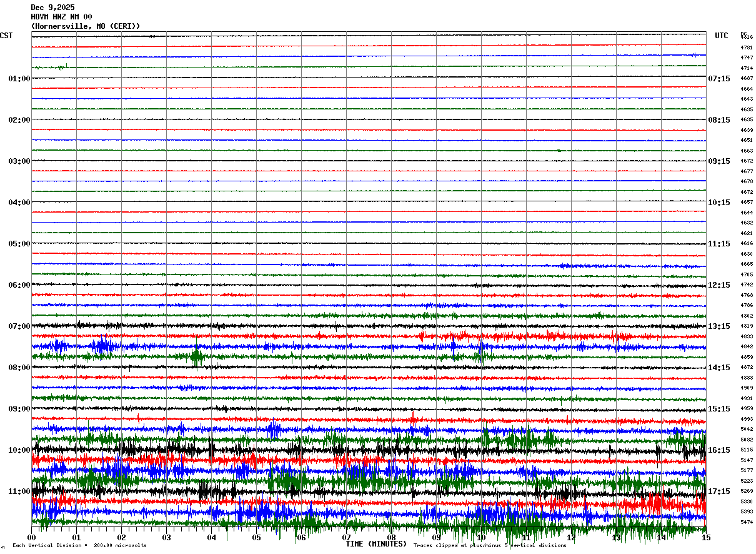Click the '00' minute axis tick label

tap(32, 538)
